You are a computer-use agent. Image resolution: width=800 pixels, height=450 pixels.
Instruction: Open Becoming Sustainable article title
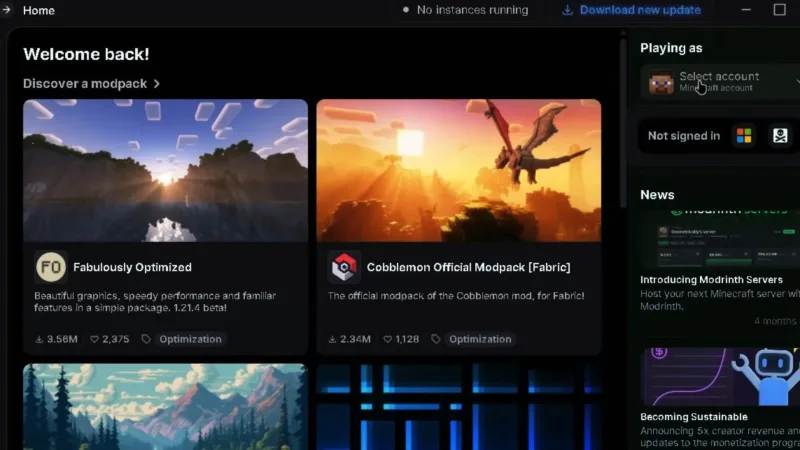coord(694,417)
